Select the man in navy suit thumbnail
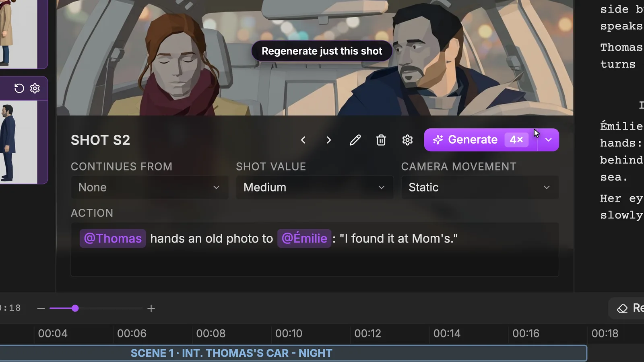This screenshot has height=362, width=644. (x=19, y=142)
